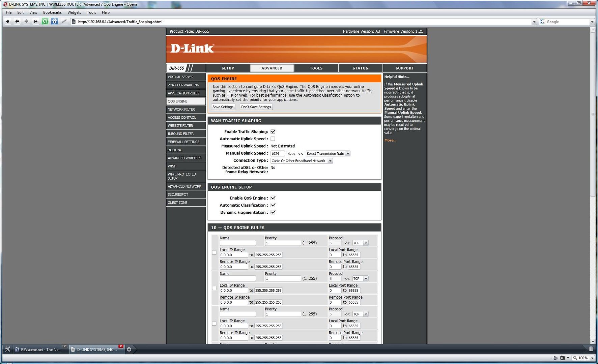598x364 pixels.
Task: Switch to the STATUS tab
Action: 360,68
